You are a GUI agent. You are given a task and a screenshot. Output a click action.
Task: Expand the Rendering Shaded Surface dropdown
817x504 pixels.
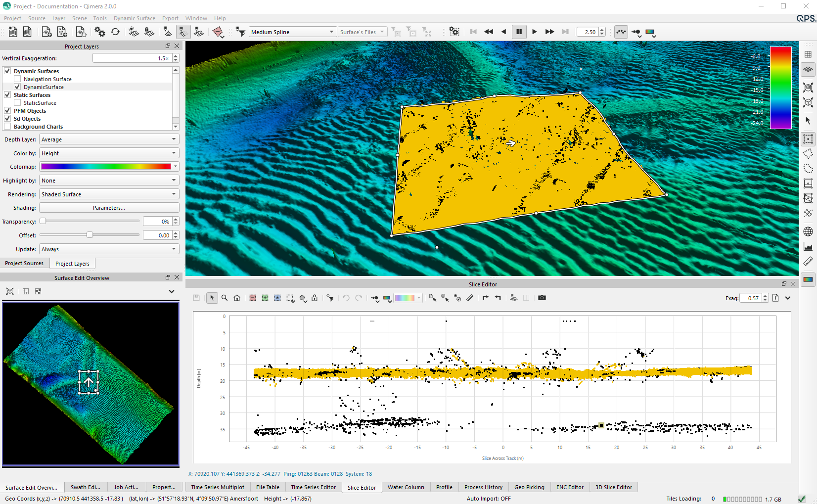click(x=109, y=194)
